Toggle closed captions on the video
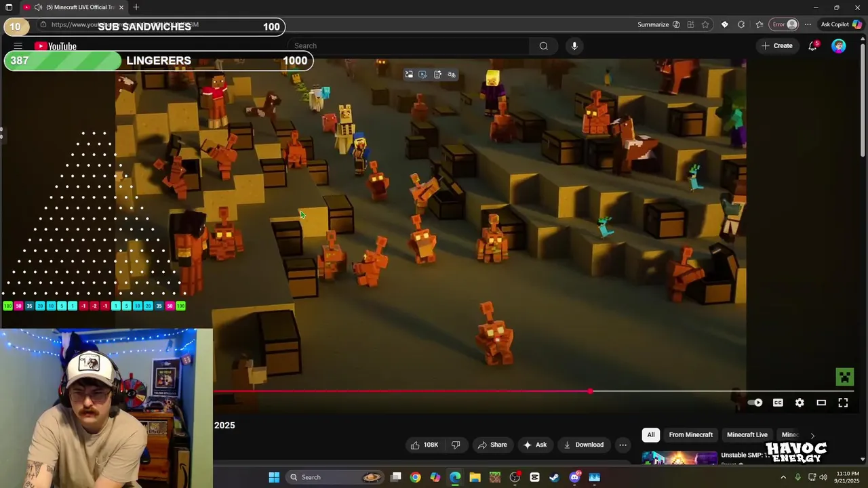This screenshot has height=488, width=868. pos(778,403)
